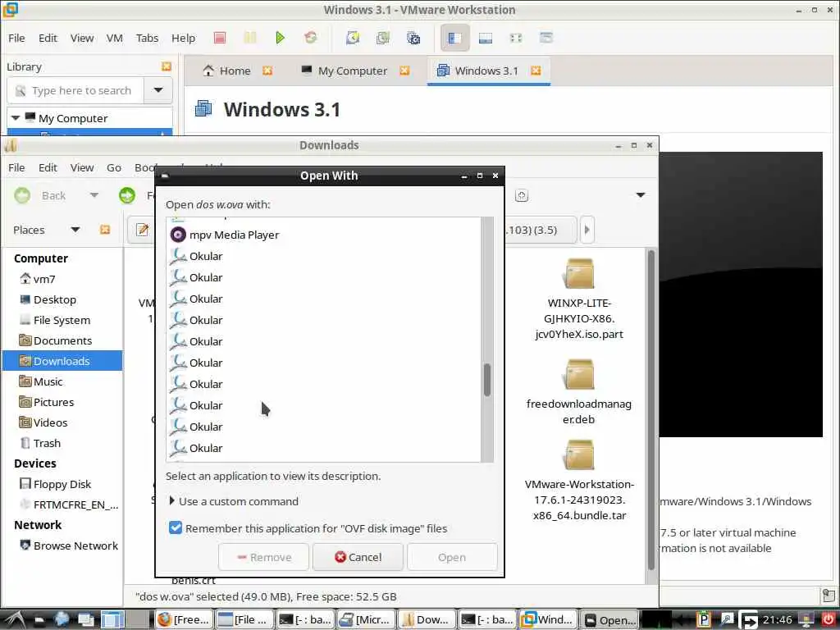Click the Cancel button in Open With
Image resolution: width=840 pixels, height=630 pixels.
358,557
